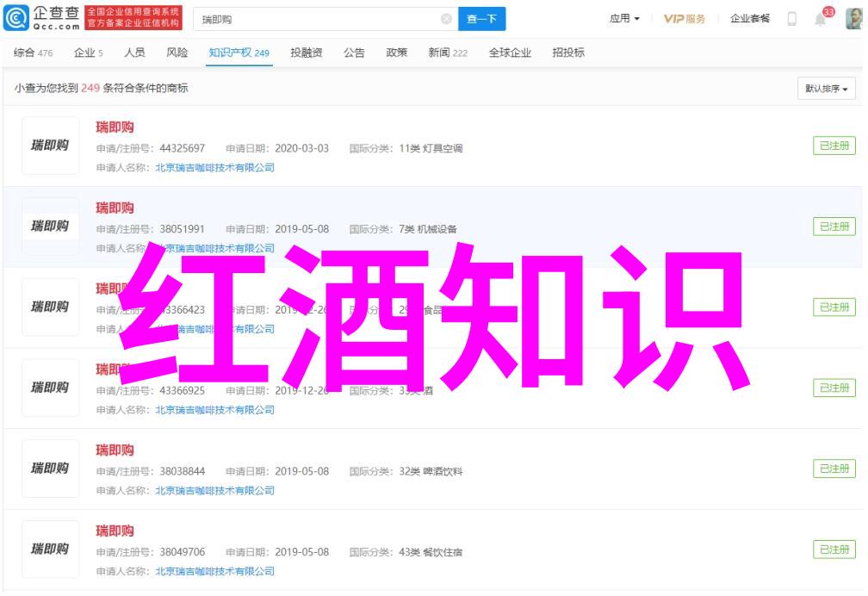The width and height of the screenshot is (868, 596).
Task: Open 企业套餐 link
Action: (x=749, y=19)
